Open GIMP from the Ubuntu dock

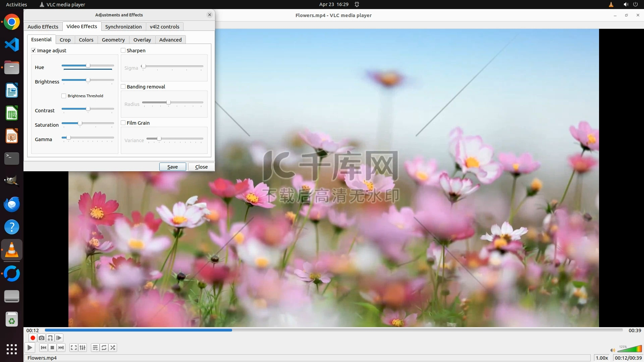pos(12,181)
